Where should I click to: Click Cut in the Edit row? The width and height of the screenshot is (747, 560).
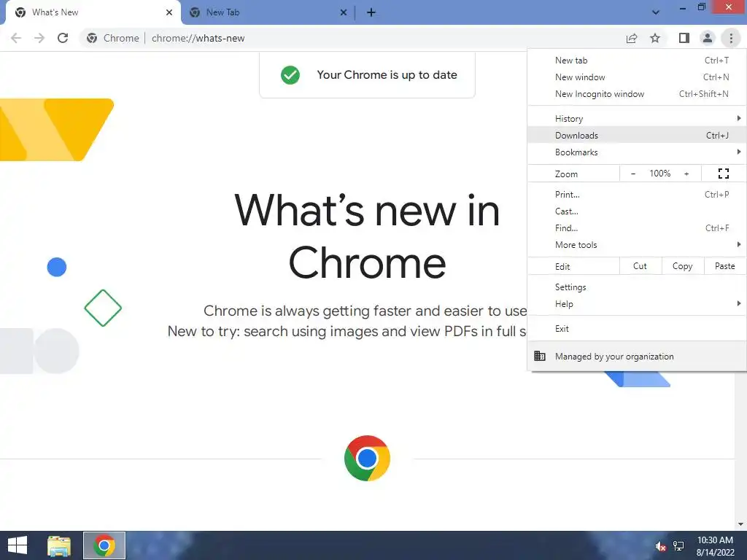[x=640, y=266]
